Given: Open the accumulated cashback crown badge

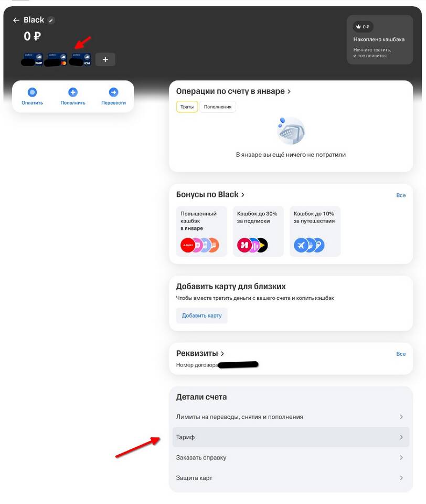Looking at the screenshot, I should click(363, 27).
